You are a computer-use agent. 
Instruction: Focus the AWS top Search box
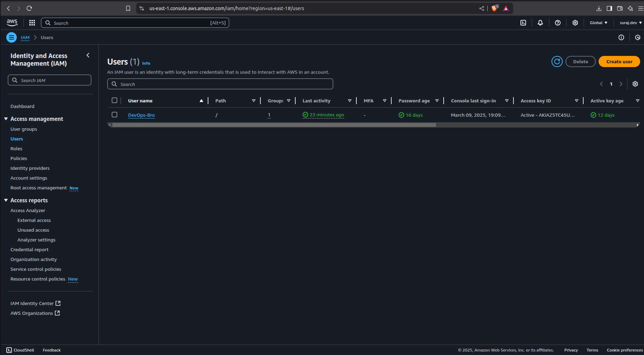[x=135, y=23]
